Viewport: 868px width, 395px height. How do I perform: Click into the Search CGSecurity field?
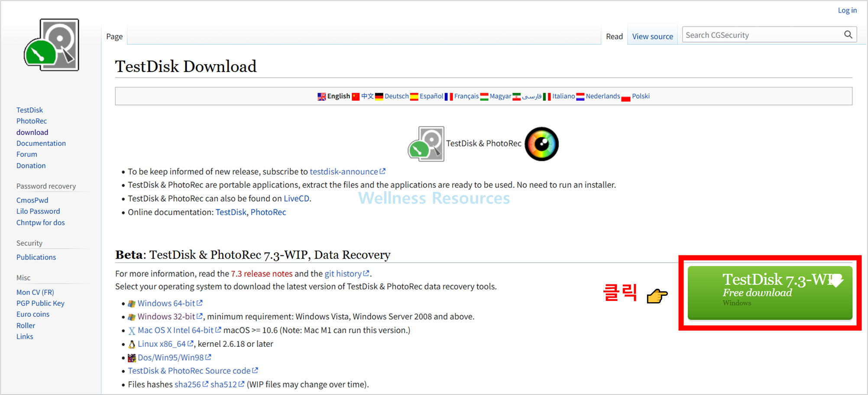click(x=763, y=35)
